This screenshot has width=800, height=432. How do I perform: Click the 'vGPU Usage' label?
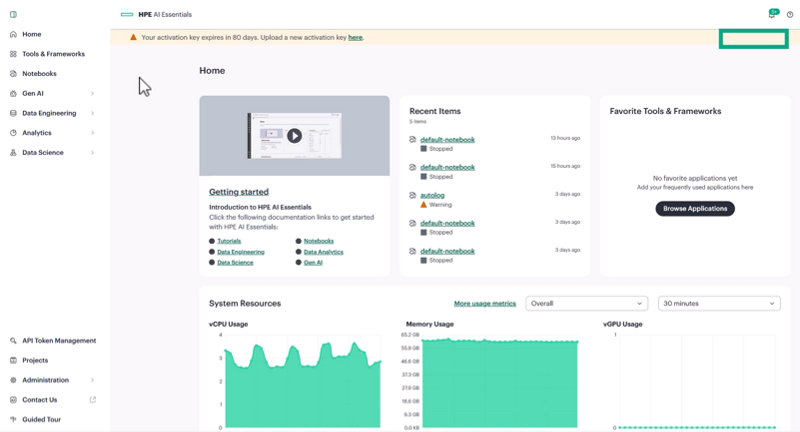click(622, 324)
